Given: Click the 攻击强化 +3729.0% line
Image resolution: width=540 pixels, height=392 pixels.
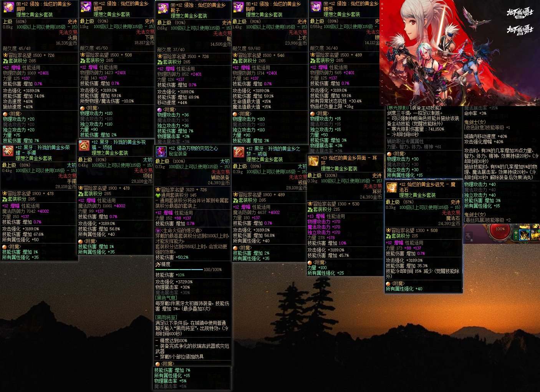Looking at the screenshot, I should [x=174, y=282].
